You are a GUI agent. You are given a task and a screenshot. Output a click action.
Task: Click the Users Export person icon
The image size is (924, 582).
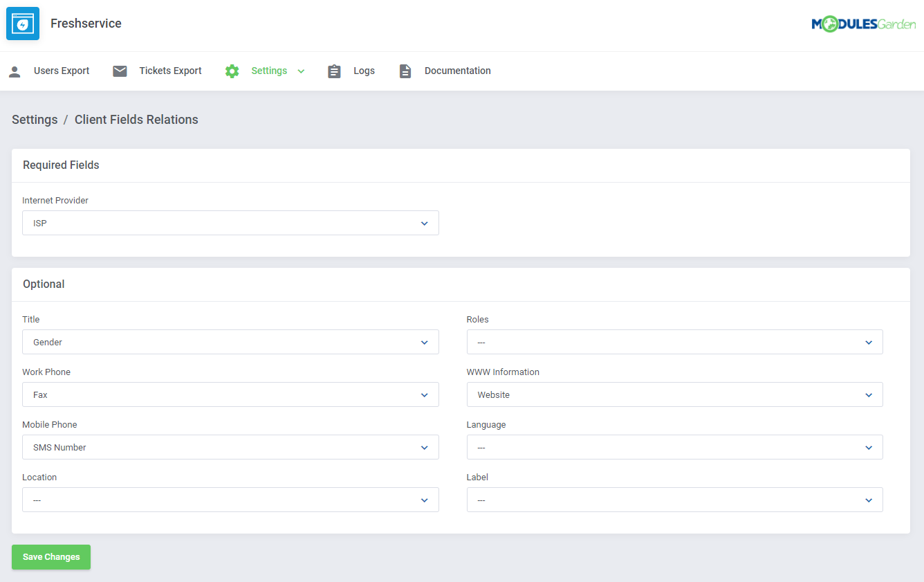point(15,71)
